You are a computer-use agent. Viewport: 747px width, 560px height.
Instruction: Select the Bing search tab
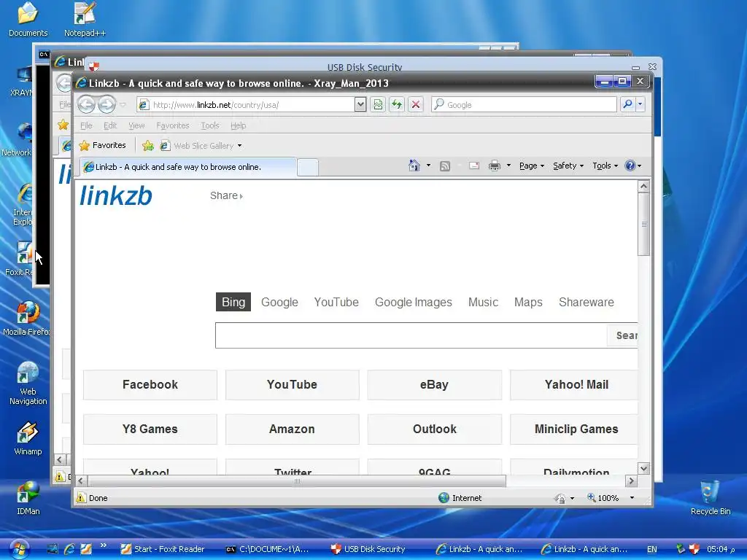point(233,302)
